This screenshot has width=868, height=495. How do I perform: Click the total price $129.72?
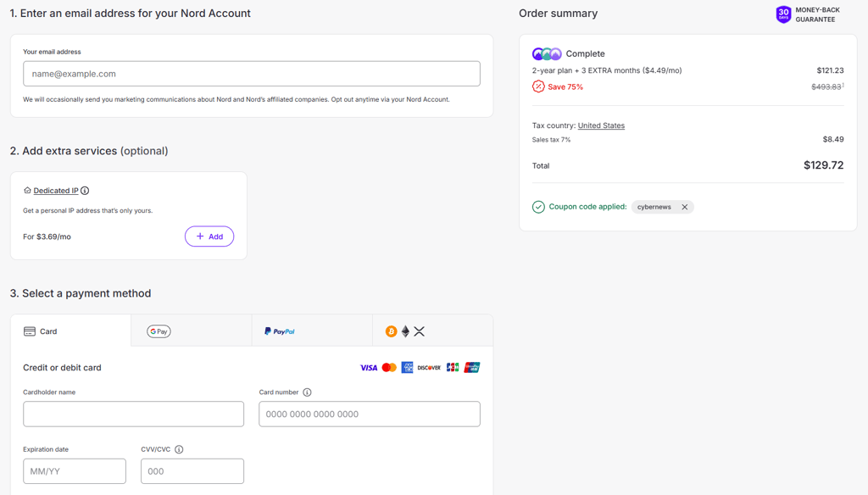pyautogui.click(x=824, y=165)
